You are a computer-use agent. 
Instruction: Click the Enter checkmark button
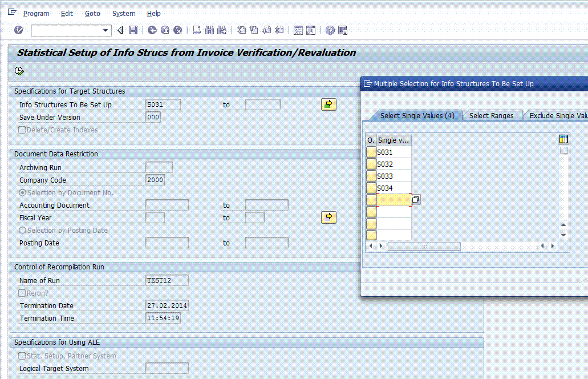18,30
